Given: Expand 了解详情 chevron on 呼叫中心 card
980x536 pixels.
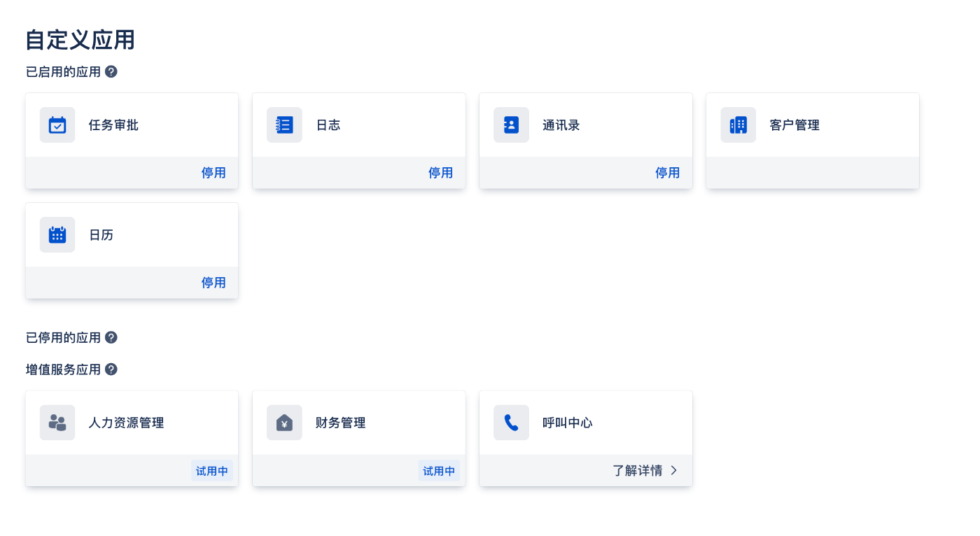Looking at the screenshot, I should point(674,470).
